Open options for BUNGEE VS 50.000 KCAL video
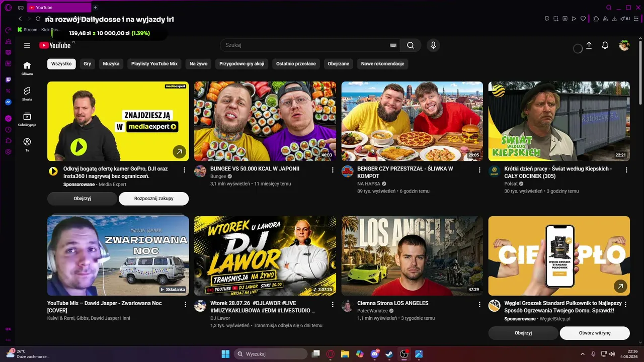The image size is (644, 362). coord(333,170)
